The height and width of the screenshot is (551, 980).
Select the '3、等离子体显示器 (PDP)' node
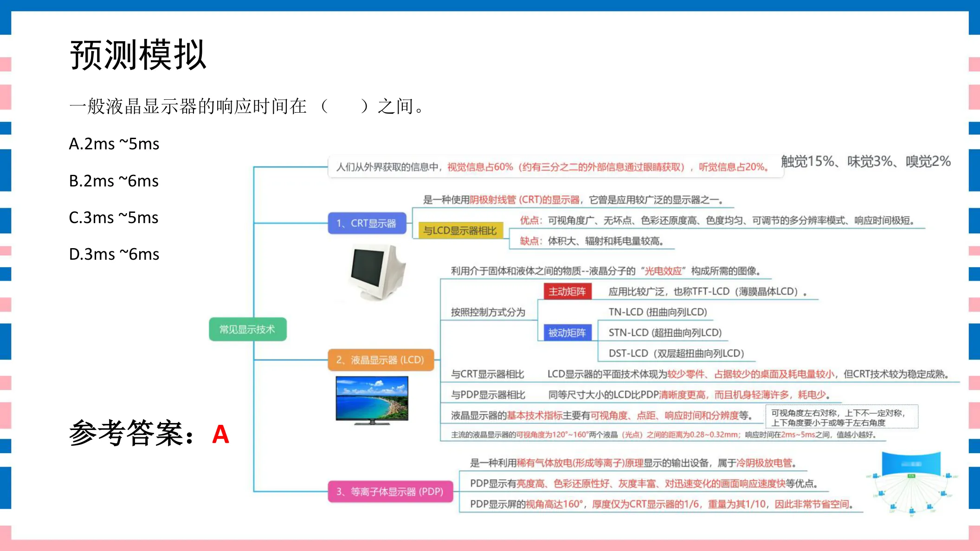(x=390, y=492)
